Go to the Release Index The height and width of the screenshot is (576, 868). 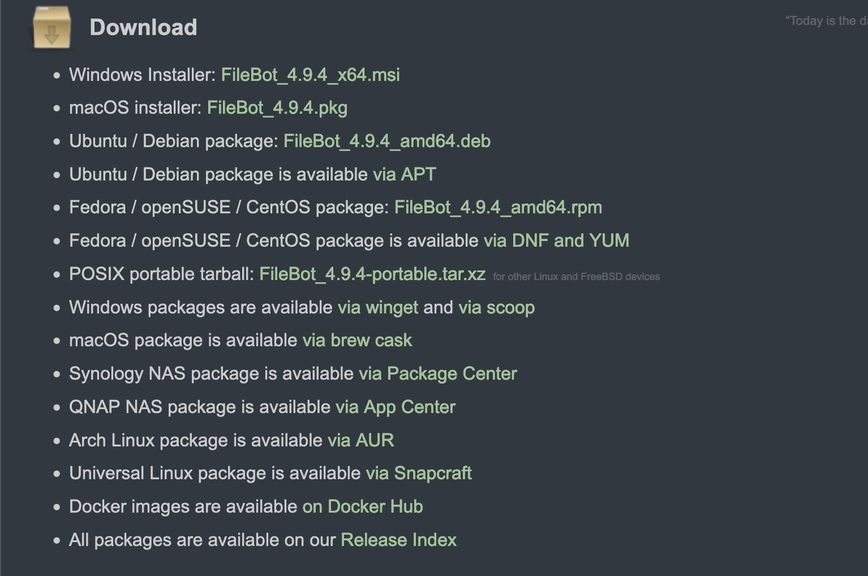(398, 540)
